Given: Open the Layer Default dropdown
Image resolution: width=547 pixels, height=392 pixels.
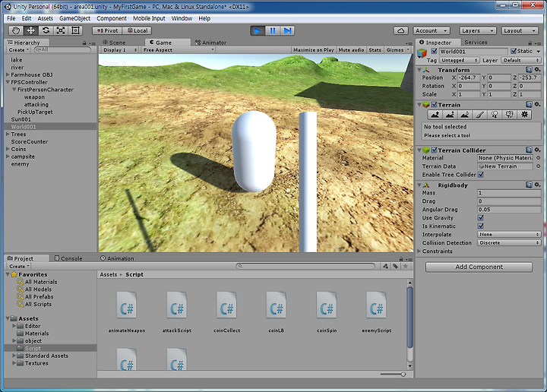Looking at the screenshot, I should click(521, 60).
